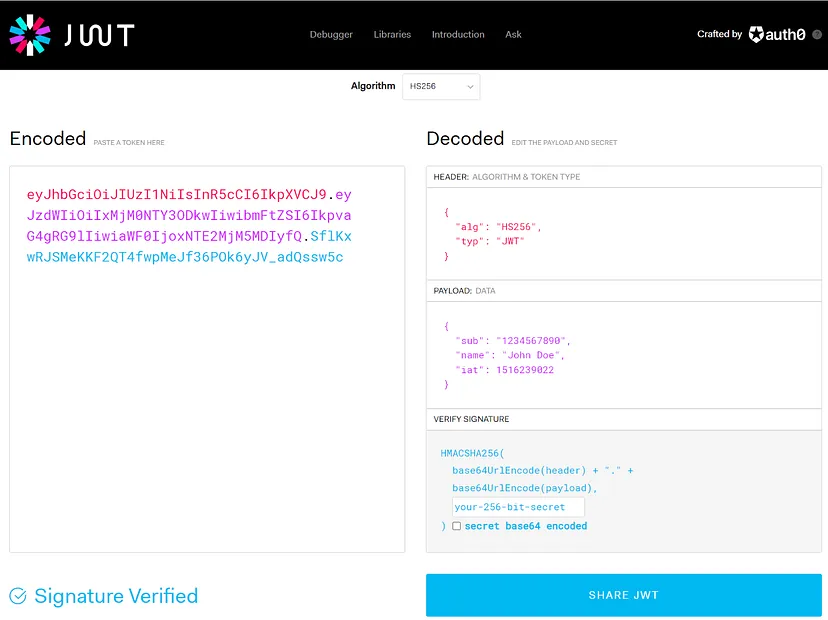Go to the Debugger nav item

click(331, 34)
